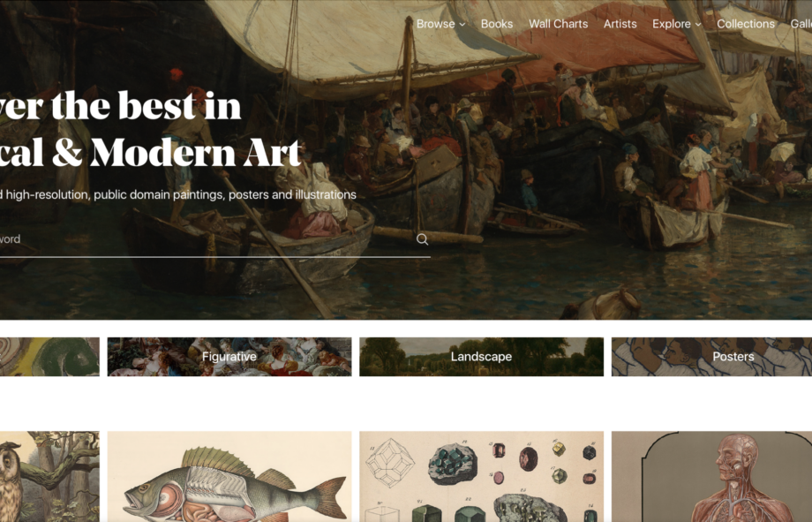Choose the Posters category banner

[711, 357]
